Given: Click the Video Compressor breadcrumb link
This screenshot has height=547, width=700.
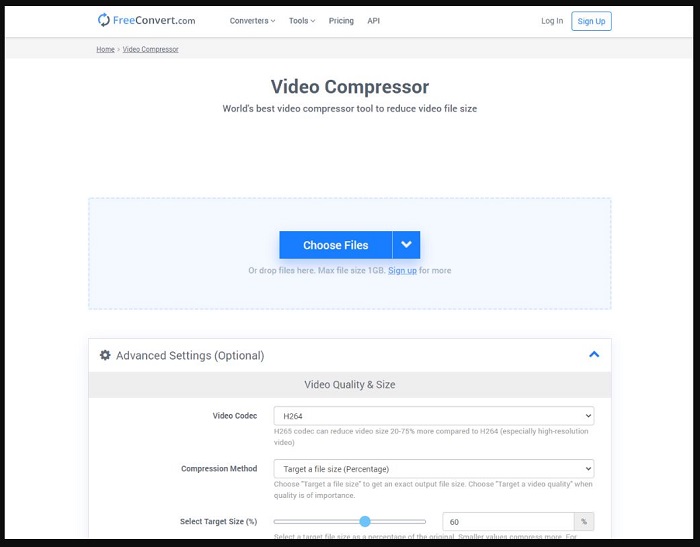Looking at the screenshot, I should click(x=150, y=49).
